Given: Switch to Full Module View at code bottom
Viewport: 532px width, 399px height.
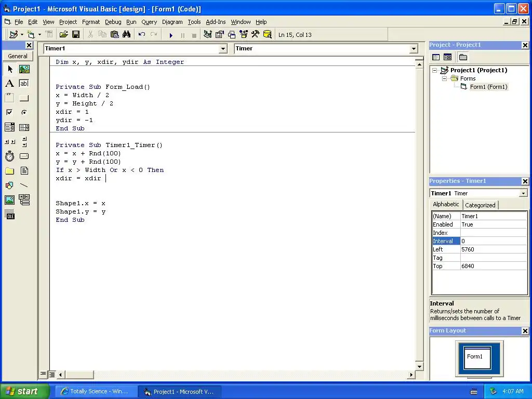Looking at the screenshot, I should point(52,374).
